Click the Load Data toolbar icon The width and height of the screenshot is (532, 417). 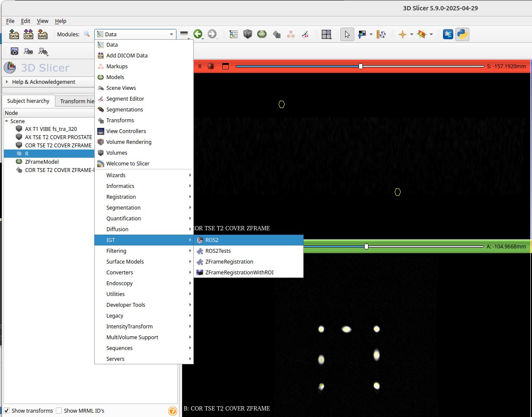(14, 34)
